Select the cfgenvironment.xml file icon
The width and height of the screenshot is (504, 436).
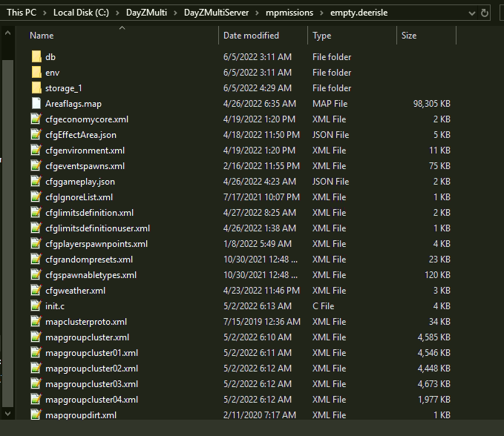[x=36, y=151]
